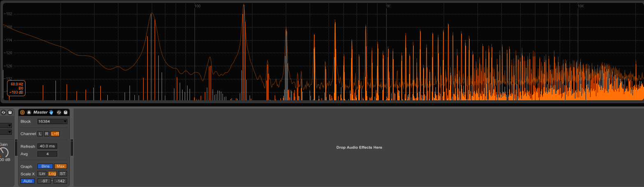Toggle the Bins graph button
644x187 pixels.
[x=45, y=166]
